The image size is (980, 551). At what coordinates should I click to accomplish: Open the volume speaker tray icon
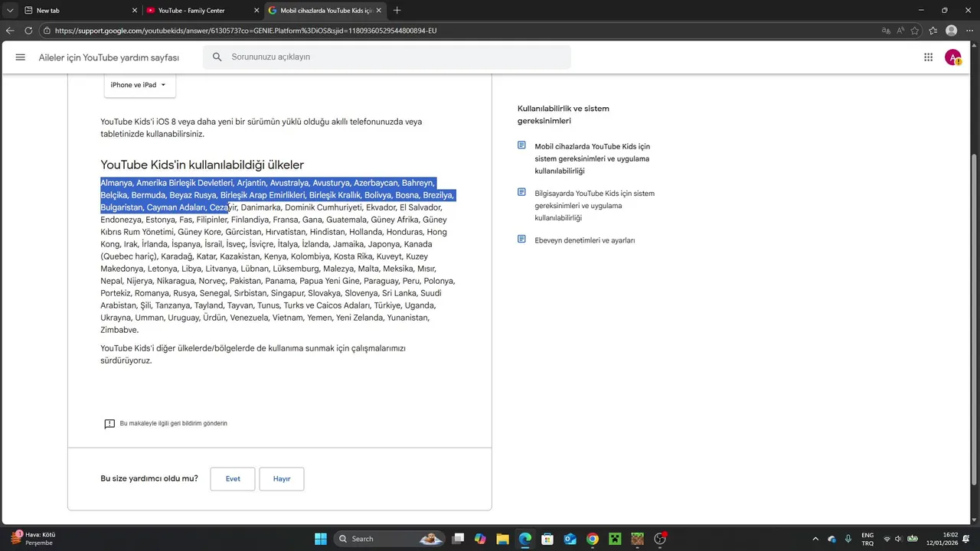pyautogui.click(x=899, y=539)
